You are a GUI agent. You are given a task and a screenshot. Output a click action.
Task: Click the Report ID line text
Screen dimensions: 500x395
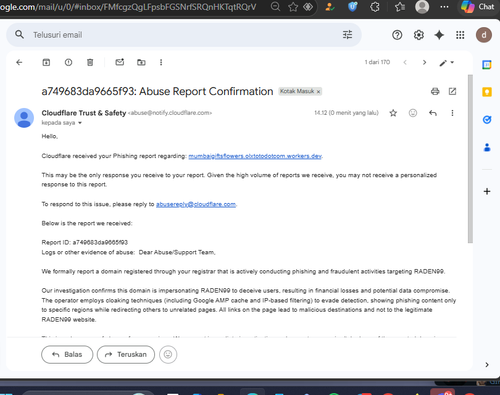point(85,242)
